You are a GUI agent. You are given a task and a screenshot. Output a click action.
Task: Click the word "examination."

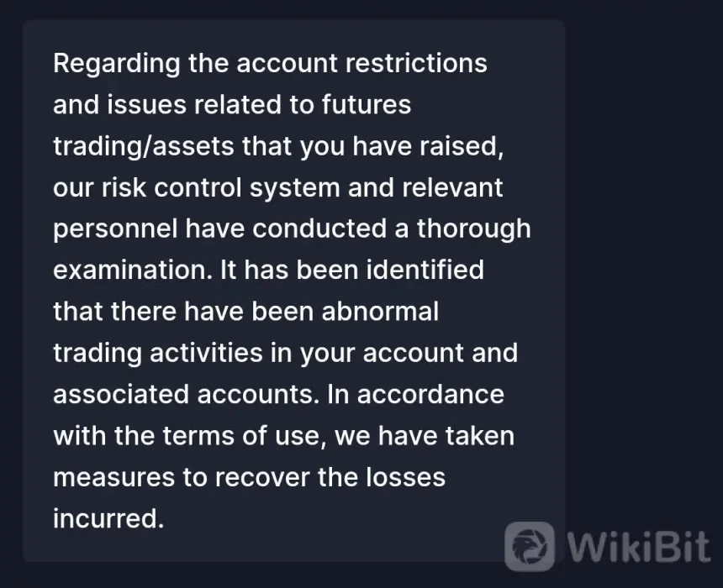point(133,270)
